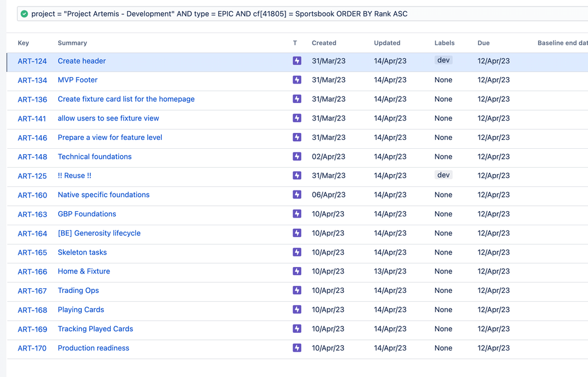
Task: Click the epic icon for Production readiness
Action: 297,348
